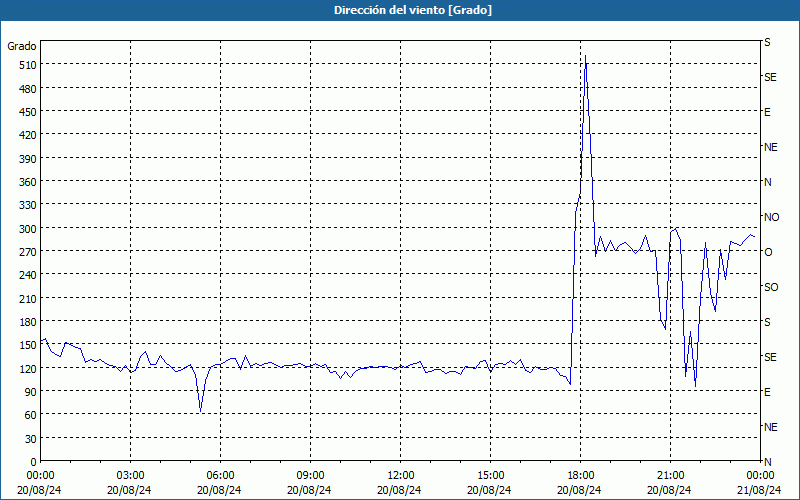Select the 'SO' compass label on right axis
The image size is (800, 500).
coord(771,287)
